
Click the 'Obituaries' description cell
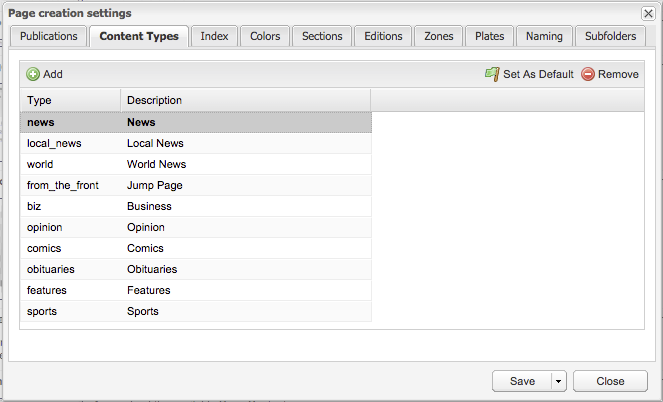(x=246, y=269)
